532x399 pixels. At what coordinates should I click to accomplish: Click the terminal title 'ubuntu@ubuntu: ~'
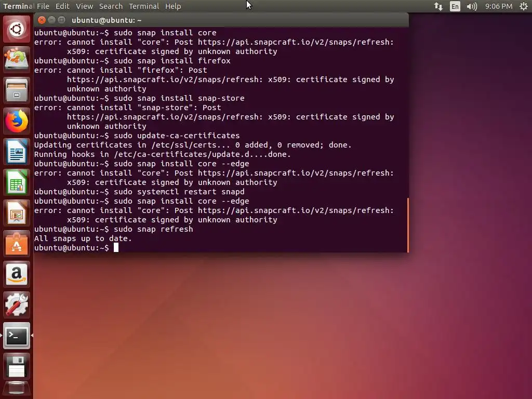[107, 20]
